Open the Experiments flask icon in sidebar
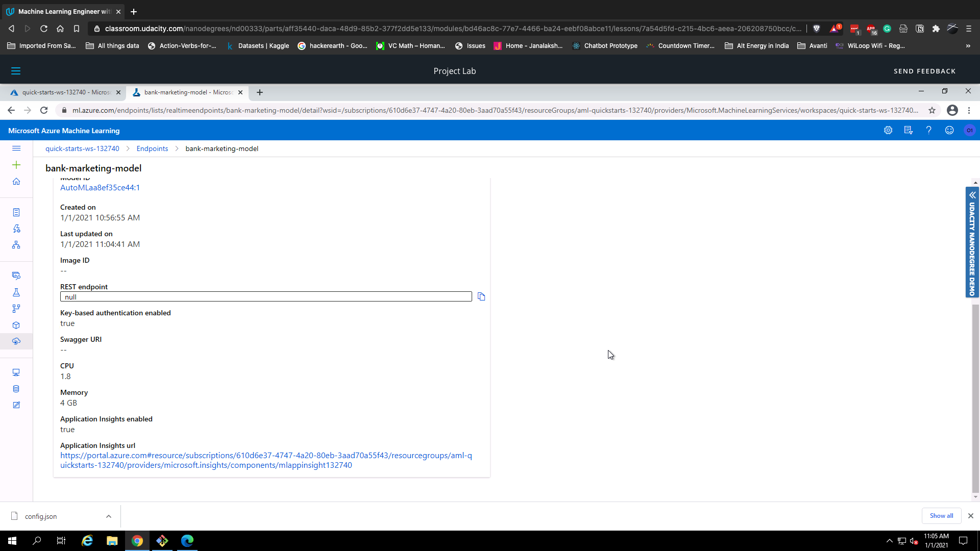This screenshot has height=551, width=980. [16, 292]
